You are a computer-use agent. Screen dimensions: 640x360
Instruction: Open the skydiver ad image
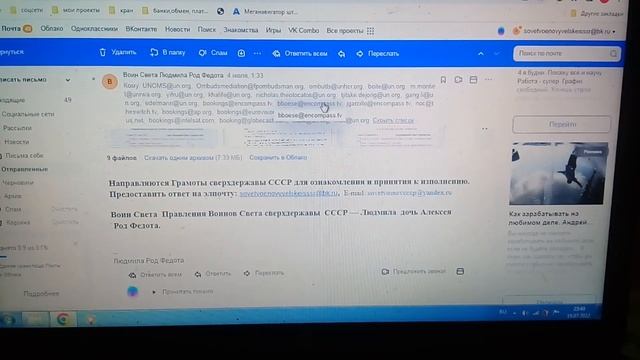click(x=559, y=173)
